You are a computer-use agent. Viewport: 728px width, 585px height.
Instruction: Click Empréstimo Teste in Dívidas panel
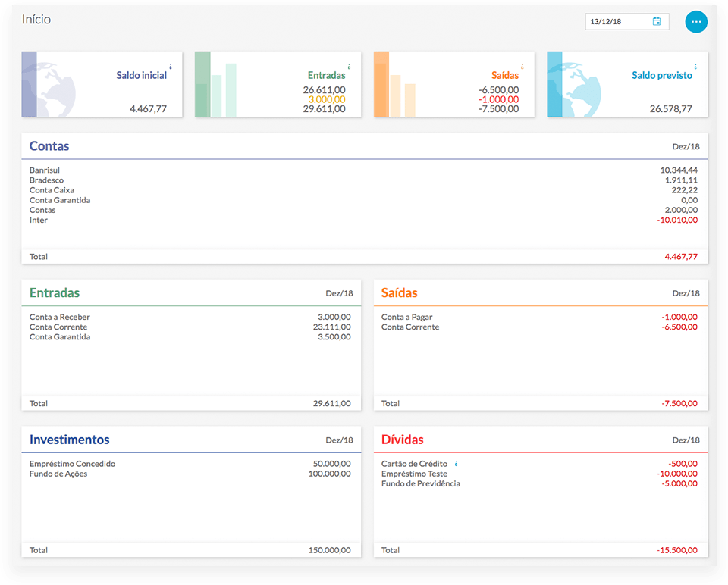point(415,474)
